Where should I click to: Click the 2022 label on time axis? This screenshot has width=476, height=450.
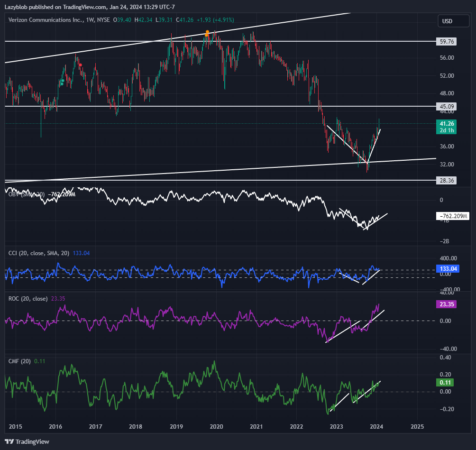(x=296, y=427)
